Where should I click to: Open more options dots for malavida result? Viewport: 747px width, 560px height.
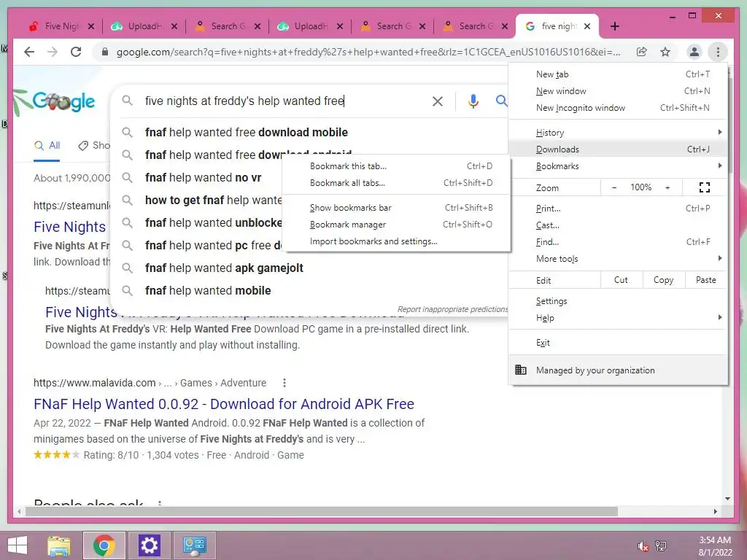285,383
